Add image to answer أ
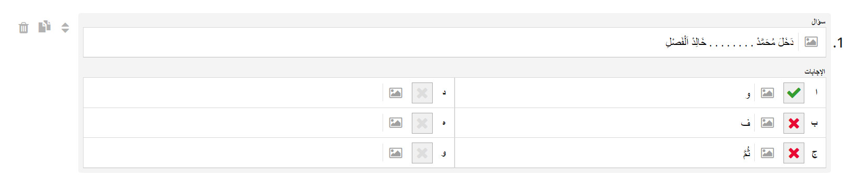 pyautogui.click(x=767, y=93)
